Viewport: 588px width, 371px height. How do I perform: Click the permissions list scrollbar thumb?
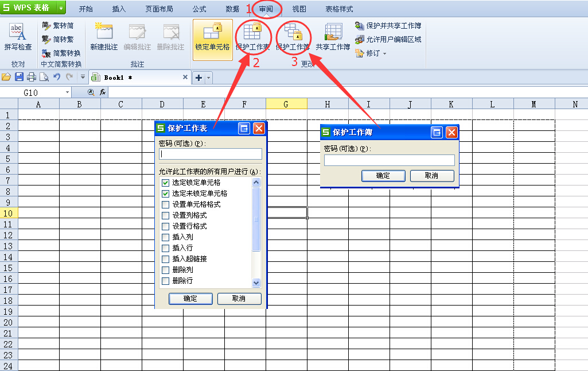point(256,219)
